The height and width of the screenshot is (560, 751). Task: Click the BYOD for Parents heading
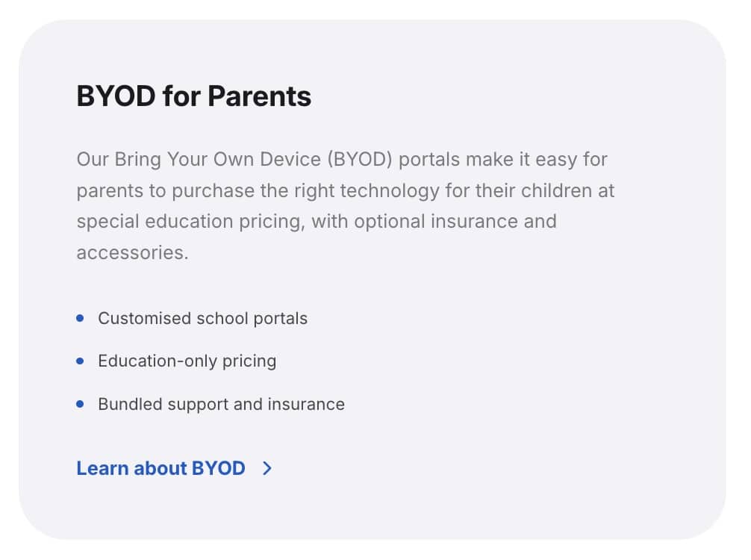click(193, 96)
